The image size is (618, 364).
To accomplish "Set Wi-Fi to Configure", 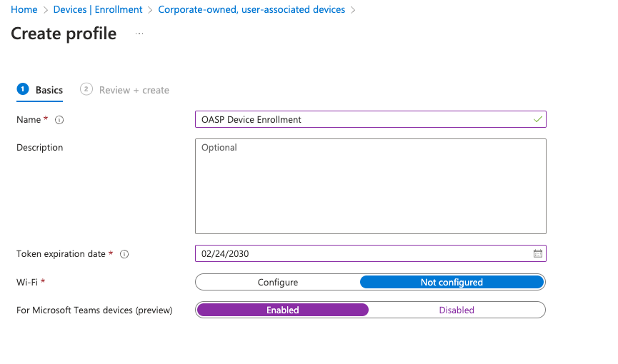I will (278, 282).
